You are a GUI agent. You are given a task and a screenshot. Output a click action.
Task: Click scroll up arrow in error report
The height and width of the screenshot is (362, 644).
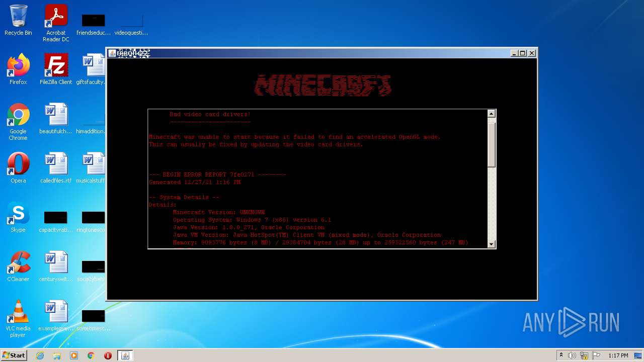[492, 114]
